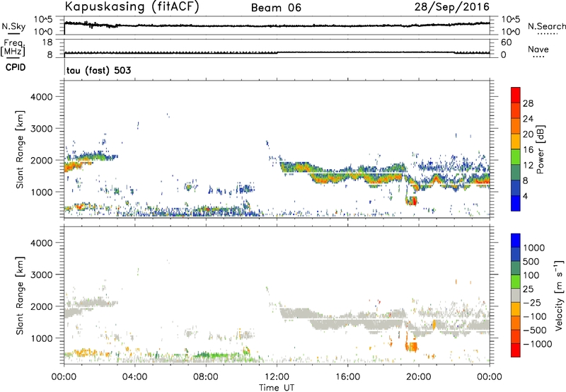
Task: Click the '4000' tick of the power panel
Action: tap(42, 97)
